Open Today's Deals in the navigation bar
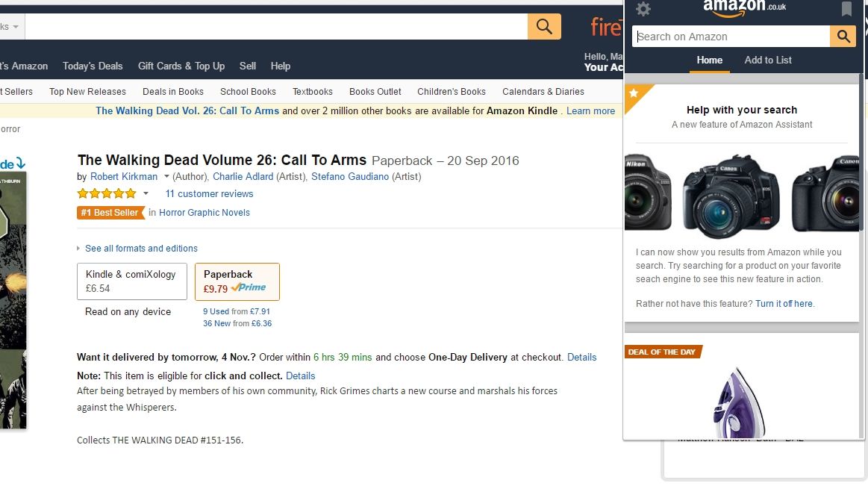The image size is (868, 489). click(92, 66)
